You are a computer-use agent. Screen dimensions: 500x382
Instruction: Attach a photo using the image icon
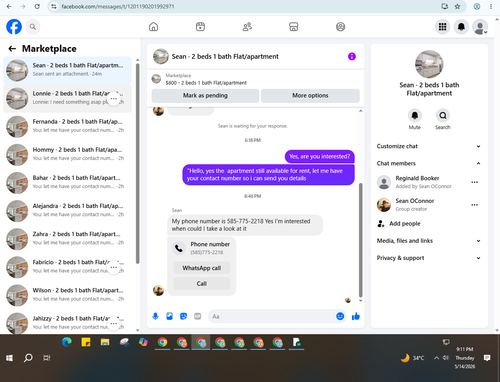[x=169, y=316]
